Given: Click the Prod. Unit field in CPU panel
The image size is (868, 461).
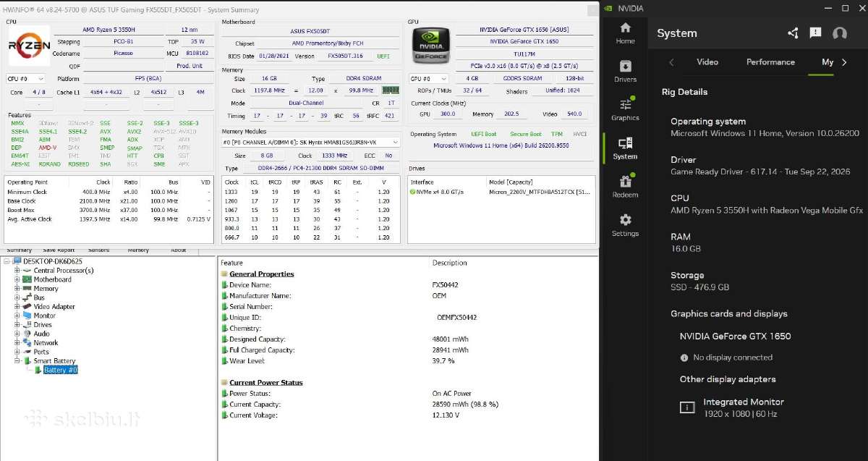Looking at the screenshot, I should click(x=190, y=66).
